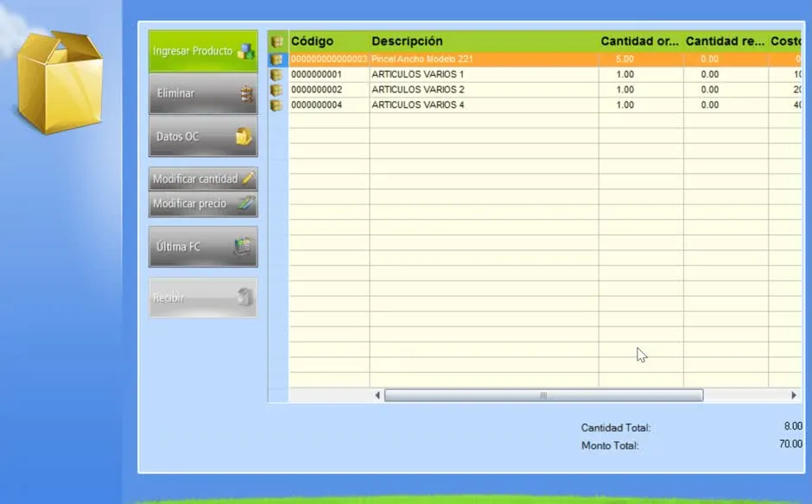812x504 pixels.
Task: Click the Cantidad re... column header
Action: pos(726,41)
